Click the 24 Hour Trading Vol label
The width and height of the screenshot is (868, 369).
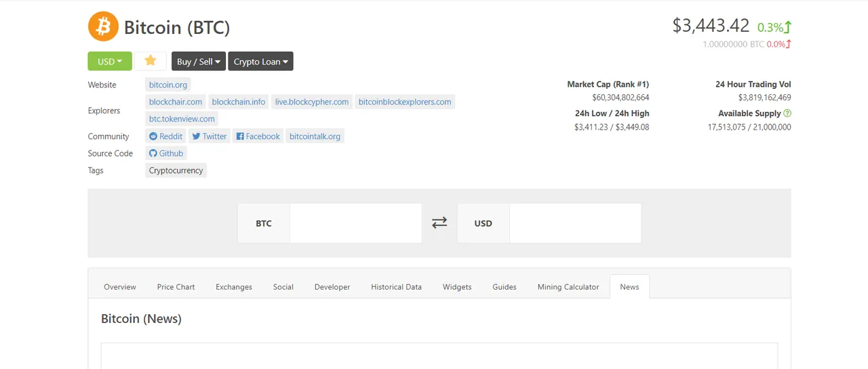(753, 84)
